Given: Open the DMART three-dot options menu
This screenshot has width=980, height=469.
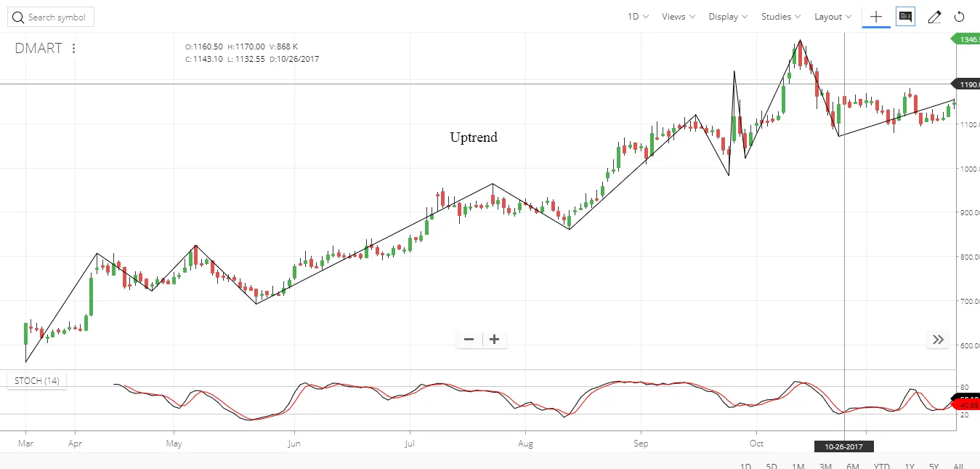Looking at the screenshot, I should click(x=74, y=49).
